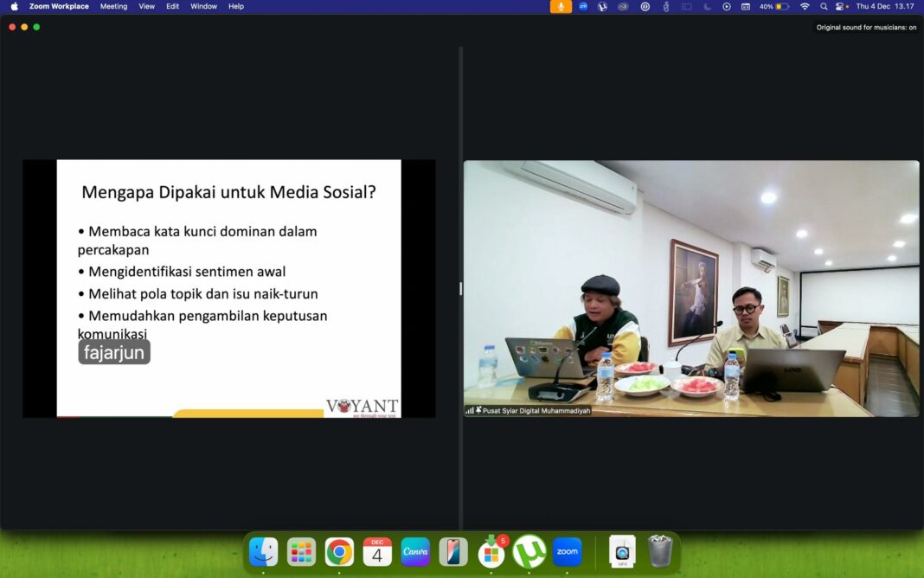Click the Zoom icon in the Dock

pos(568,551)
